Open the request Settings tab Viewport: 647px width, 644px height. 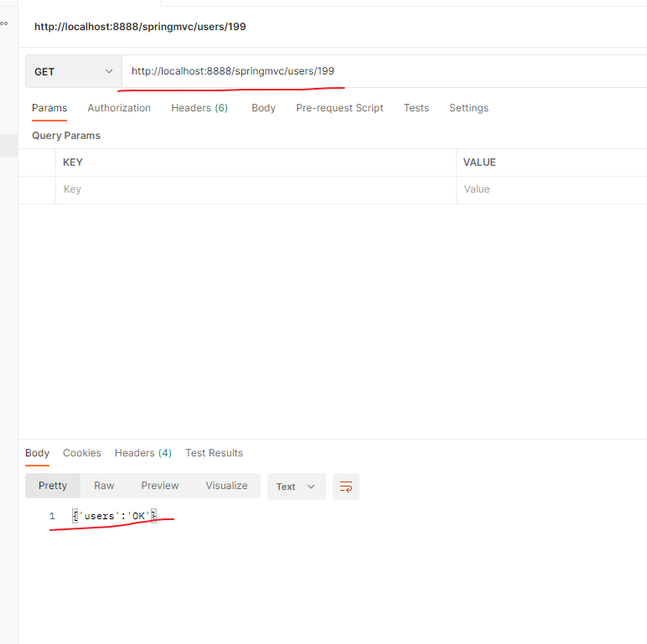click(x=468, y=108)
